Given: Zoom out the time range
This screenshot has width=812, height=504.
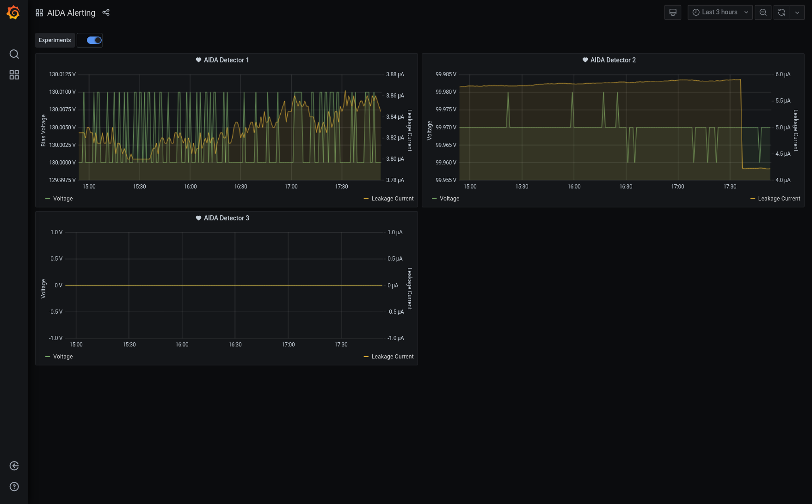Looking at the screenshot, I should pos(763,12).
